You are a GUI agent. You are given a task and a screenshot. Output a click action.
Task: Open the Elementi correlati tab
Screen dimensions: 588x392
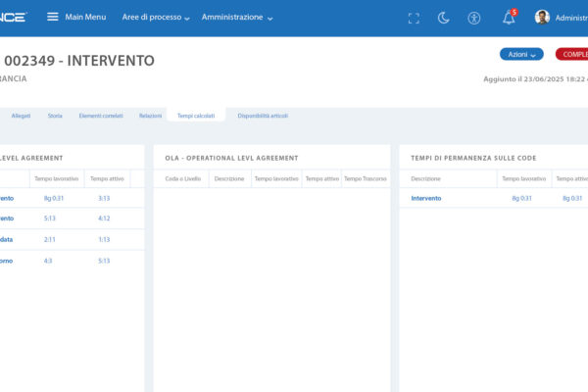point(101,116)
